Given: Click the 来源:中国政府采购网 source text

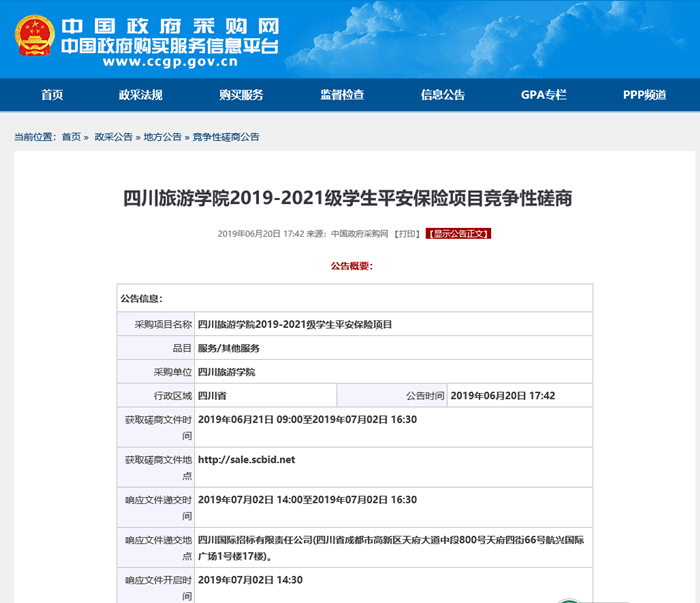Looking at the screenshot, I should 347,234.
